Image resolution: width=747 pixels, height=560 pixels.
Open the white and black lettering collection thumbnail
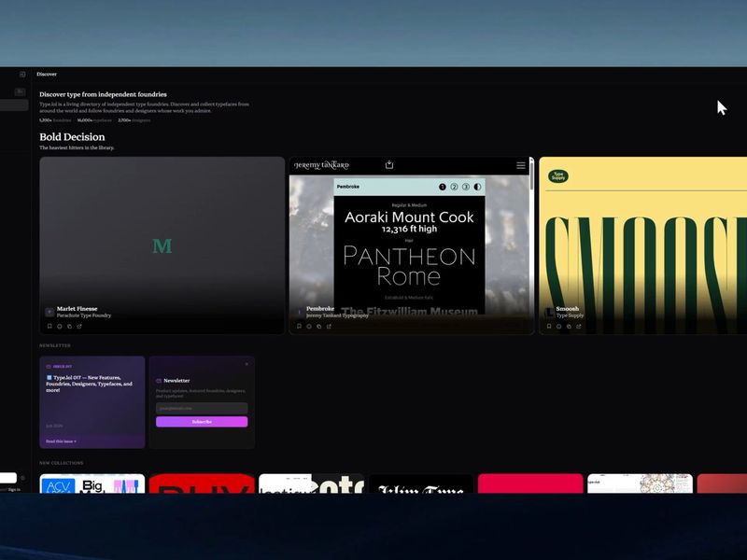tap(311, 483)
